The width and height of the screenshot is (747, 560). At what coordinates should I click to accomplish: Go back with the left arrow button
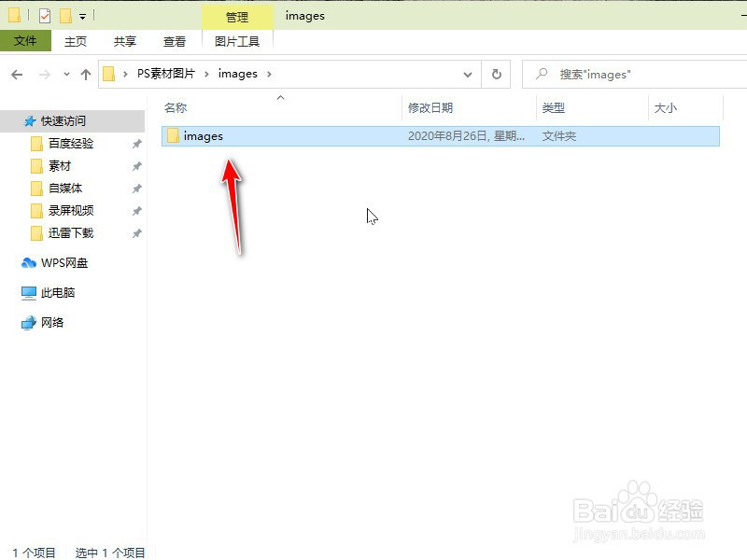pos(17,75)
